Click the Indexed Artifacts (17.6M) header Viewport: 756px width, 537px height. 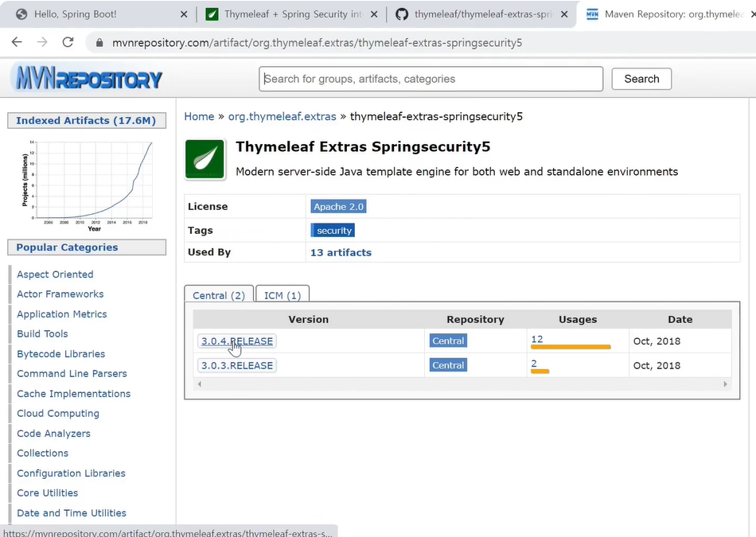pyautogui.click(x=86, y=120)
